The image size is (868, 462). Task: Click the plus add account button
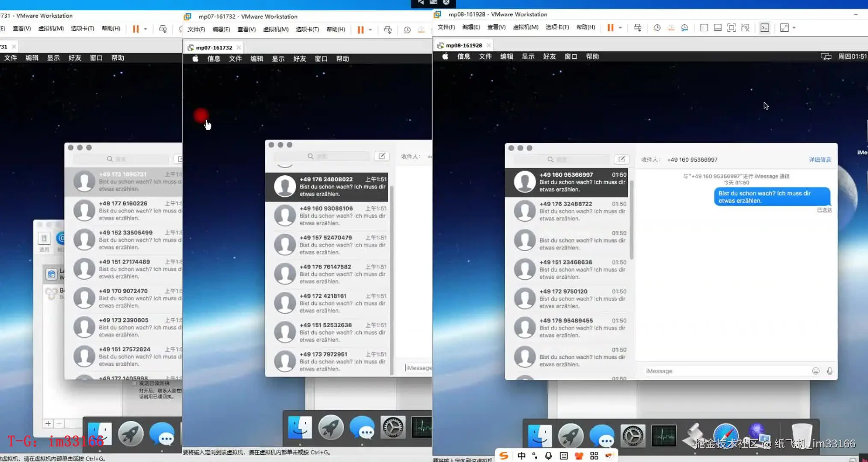pyautogui.click(x=48, y=423)
